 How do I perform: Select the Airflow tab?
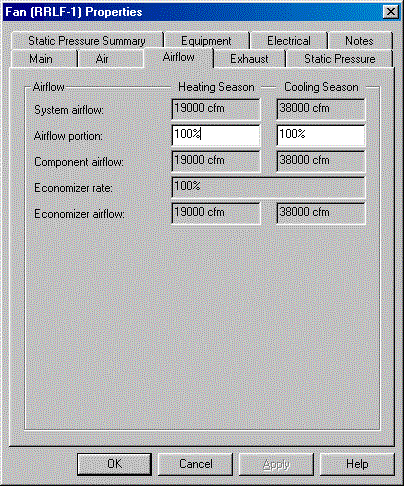tap(179, 57)
